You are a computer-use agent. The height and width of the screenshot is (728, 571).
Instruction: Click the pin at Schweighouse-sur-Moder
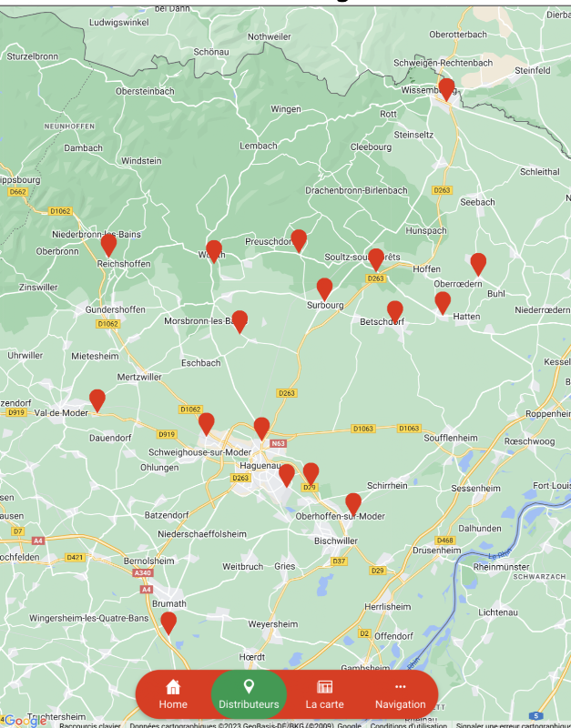click(207, 424)
